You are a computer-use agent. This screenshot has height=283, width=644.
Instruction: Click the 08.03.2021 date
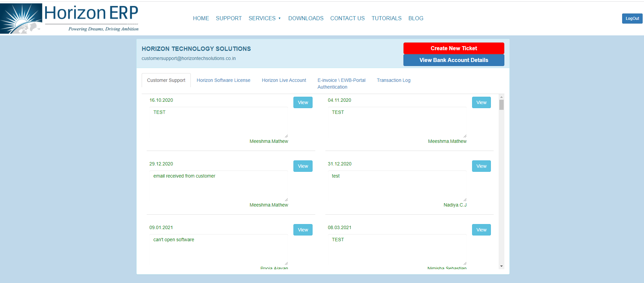339,227
